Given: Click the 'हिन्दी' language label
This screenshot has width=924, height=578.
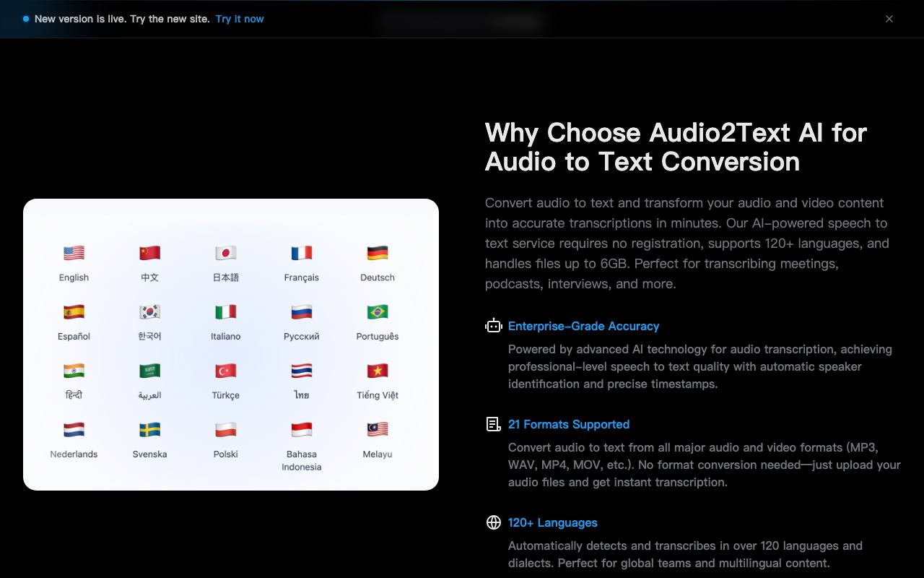Looking at the screenshot, I should coord(74,395).
